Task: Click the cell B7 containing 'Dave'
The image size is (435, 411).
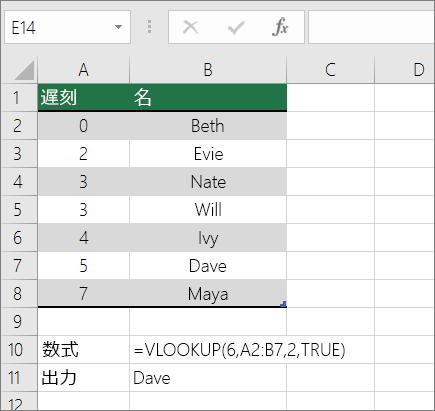Action: point(208,266)
